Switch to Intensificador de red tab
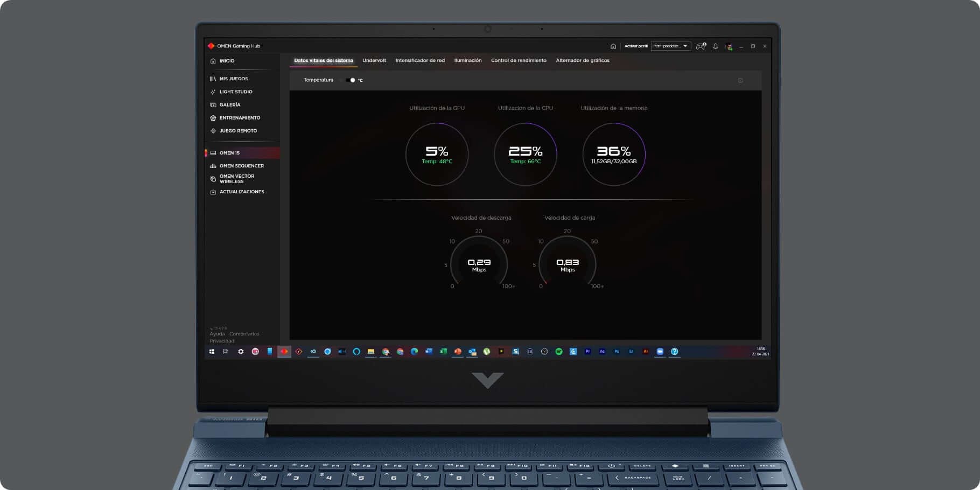This screenshot has width=980, height=490. click(420, 60)
